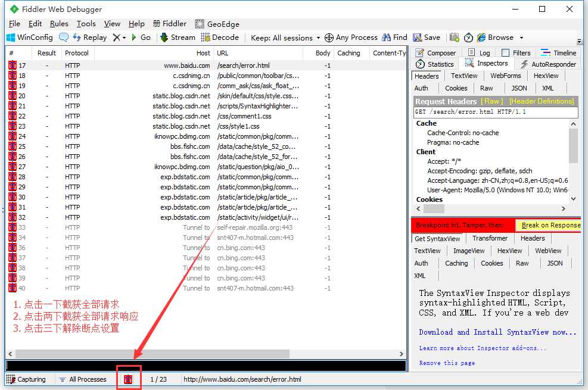Click the comment bubble toolbar icon
This screenshot has height=390, width=588.
pos(64,38)
